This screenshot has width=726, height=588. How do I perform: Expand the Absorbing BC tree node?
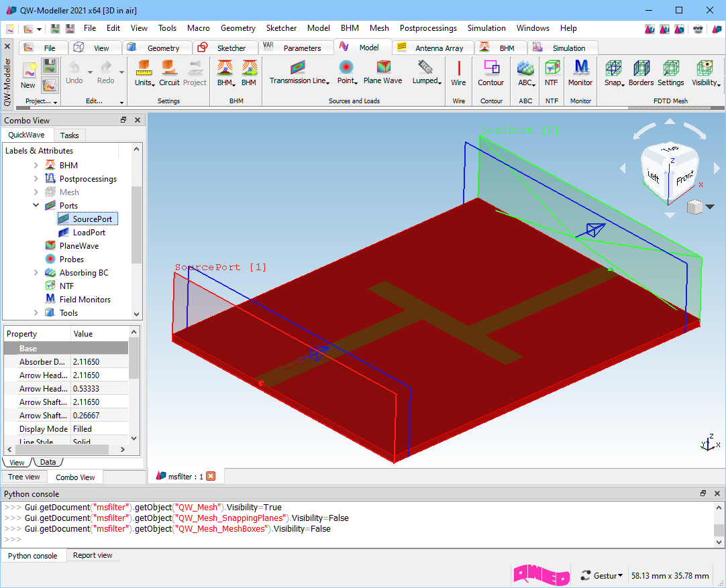(x=36, y=272)
